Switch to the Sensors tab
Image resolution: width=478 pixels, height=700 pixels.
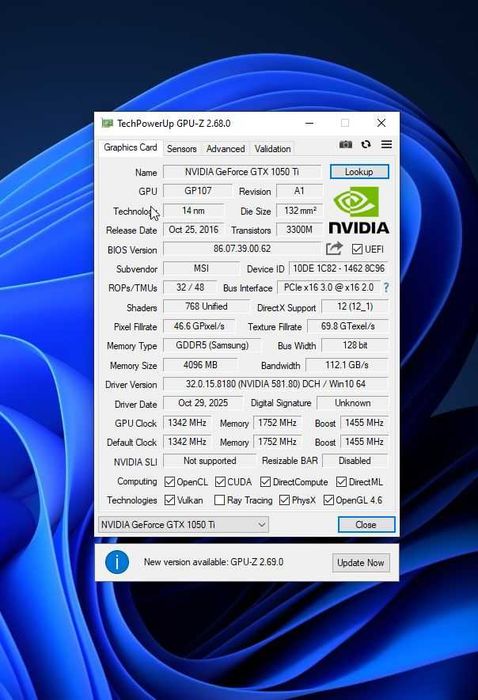coord(182,149)
